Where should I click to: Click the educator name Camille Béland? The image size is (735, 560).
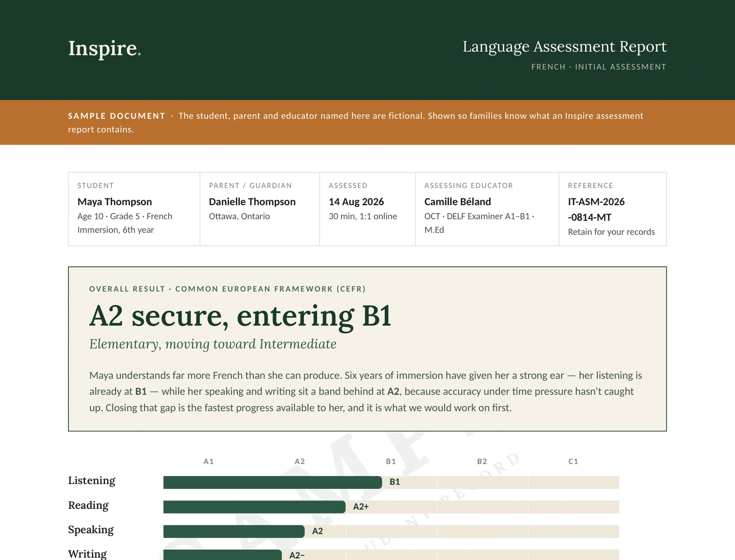458,202
